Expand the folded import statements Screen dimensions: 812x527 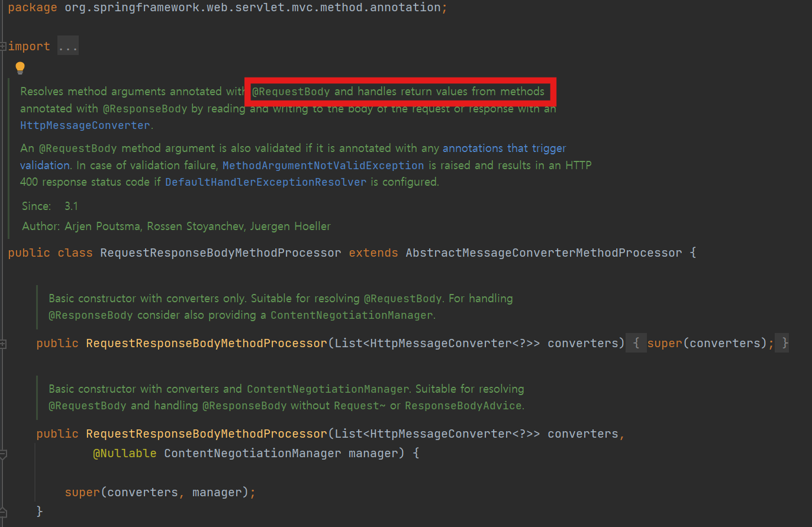tap(3, 46)
